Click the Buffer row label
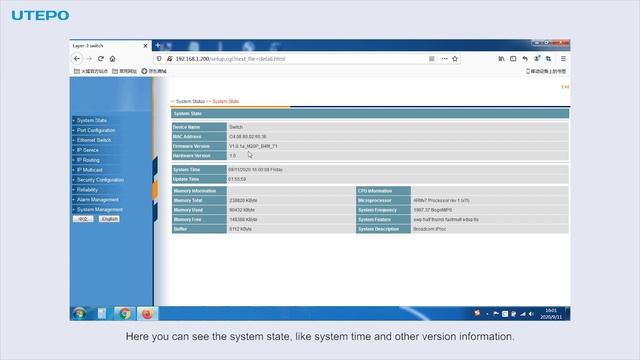 199,229
